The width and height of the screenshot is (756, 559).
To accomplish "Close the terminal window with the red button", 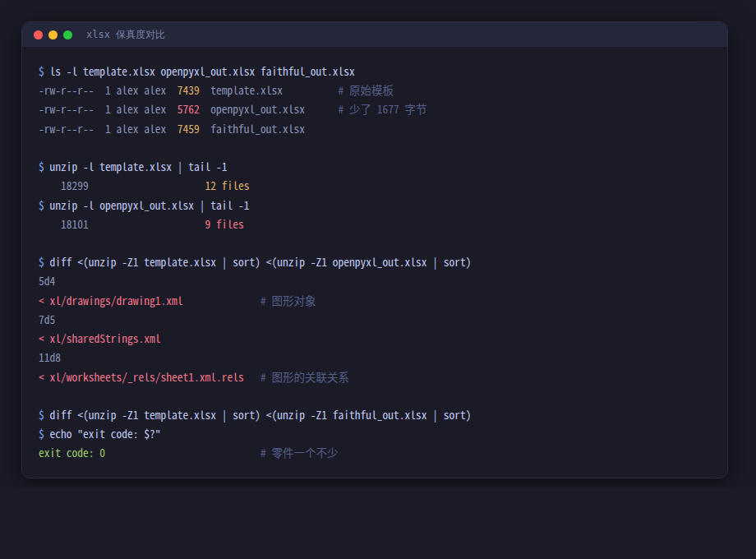I will pyautogui.click(x=38, y=35).
